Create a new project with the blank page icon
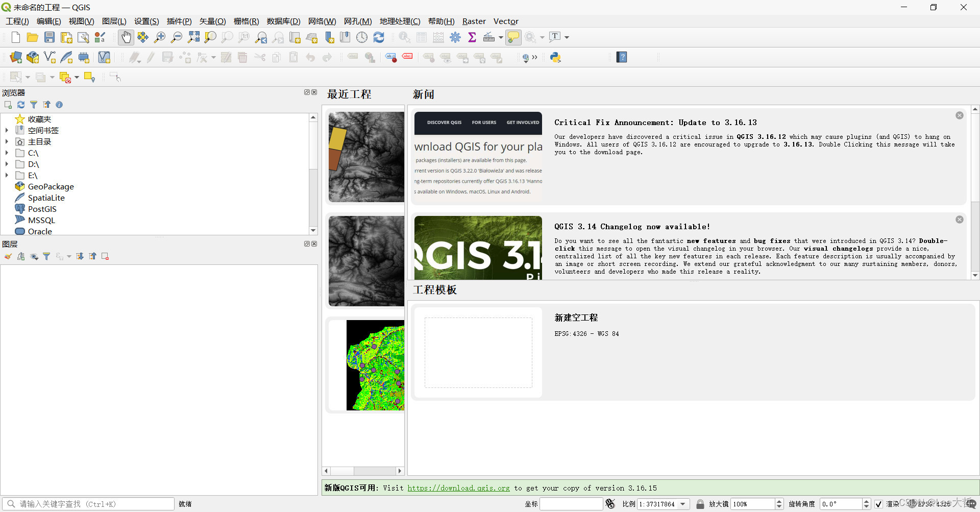The height and width of the screenshot is (512, 980). 16,37
